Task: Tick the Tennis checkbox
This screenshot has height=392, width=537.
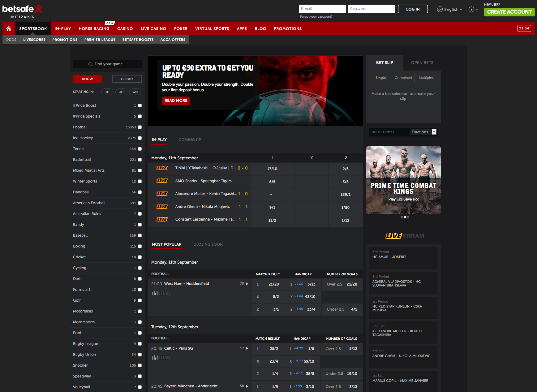Action: click(x=140, y=149)
